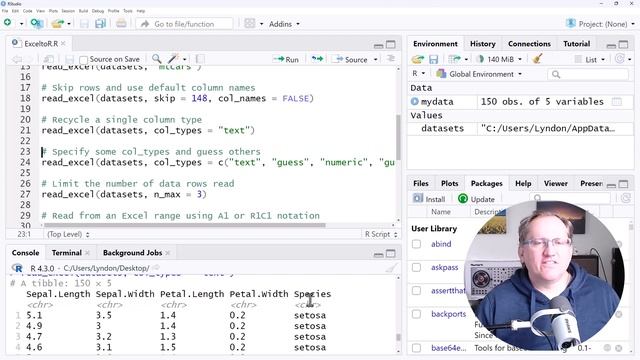Screen dimensions: 640x360
Task: Open the (Top Level) scope selector
Action: tap(68, 234)
